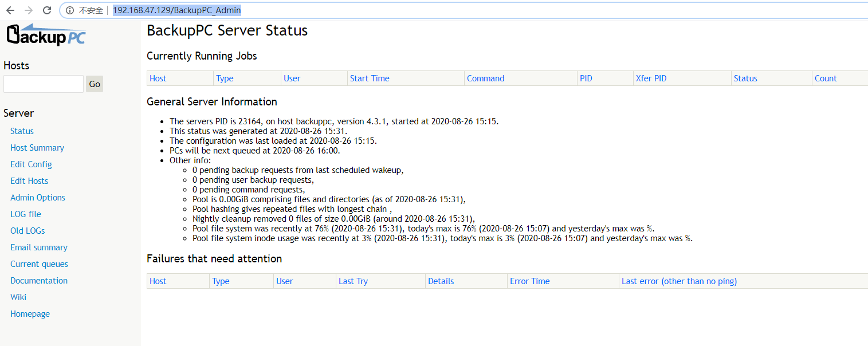Click Command column header
Image resolution: width=868 pixels, height=346 pixels.
(485, 78)
